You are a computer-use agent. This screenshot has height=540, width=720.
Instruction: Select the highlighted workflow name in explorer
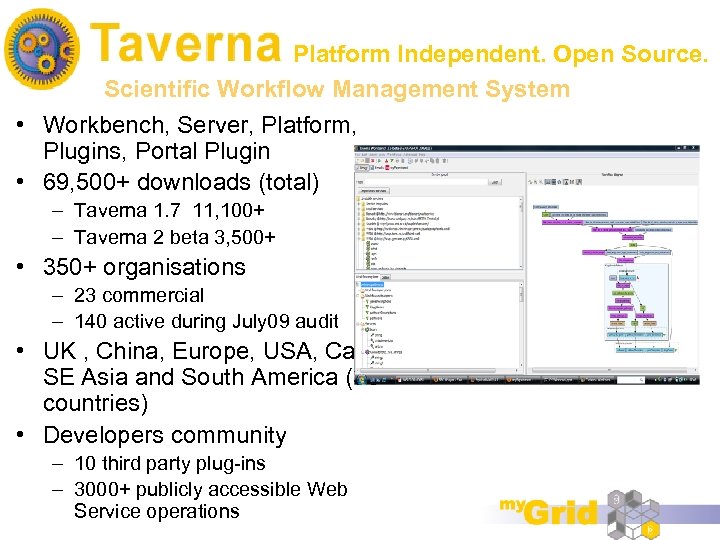[x=372, y=285]
